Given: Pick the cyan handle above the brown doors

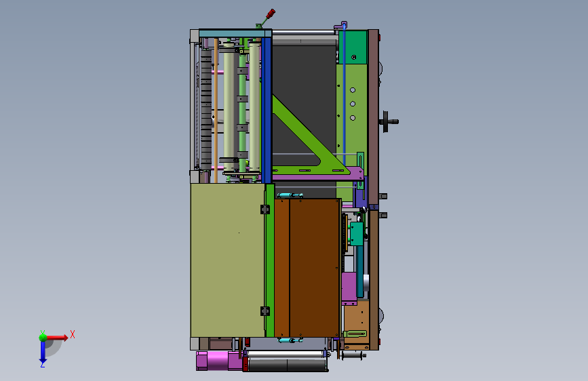Looking at the screenshot, I should click(290, 195).
